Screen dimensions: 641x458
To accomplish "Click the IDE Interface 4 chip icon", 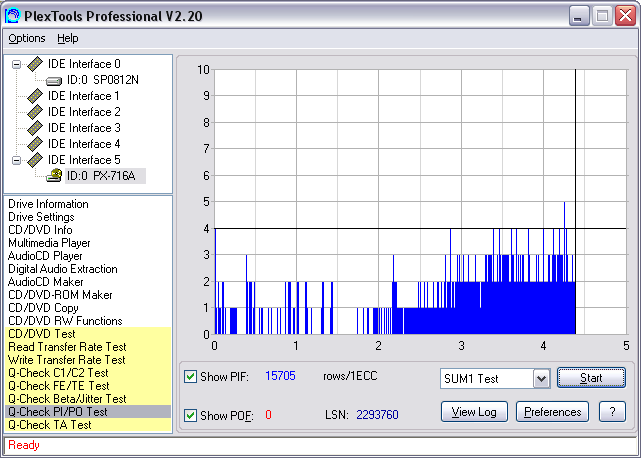I will pyautogui.click(x=35, y=144).
